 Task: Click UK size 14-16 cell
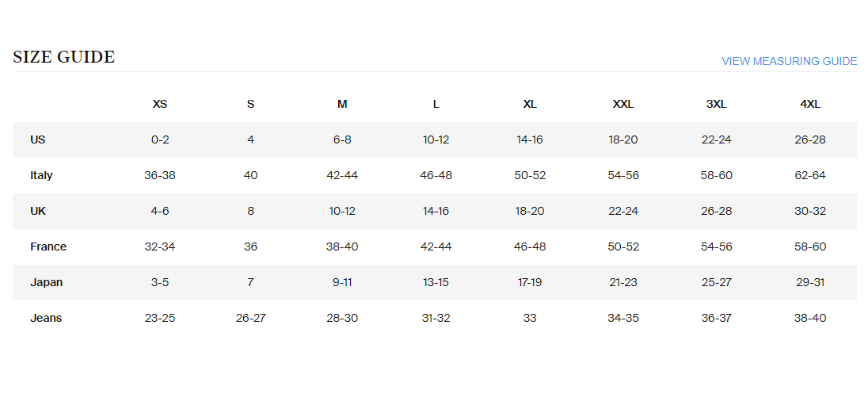click(x=436, y=211)
